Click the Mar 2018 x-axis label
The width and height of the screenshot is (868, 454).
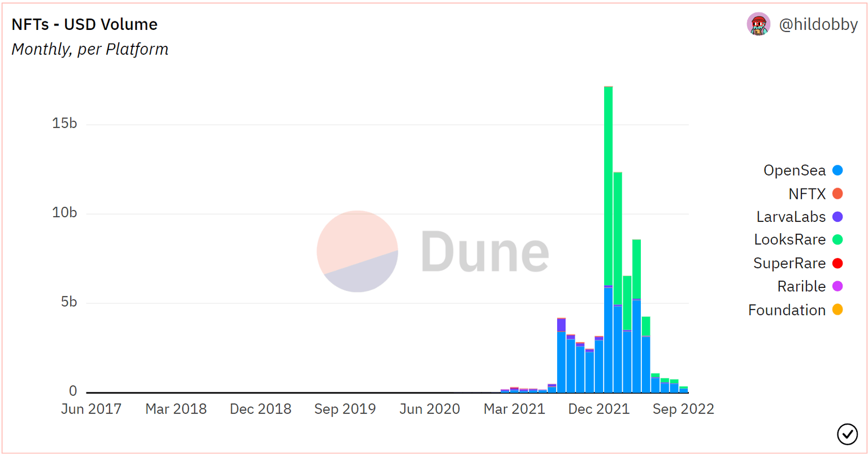pos(176,409)
